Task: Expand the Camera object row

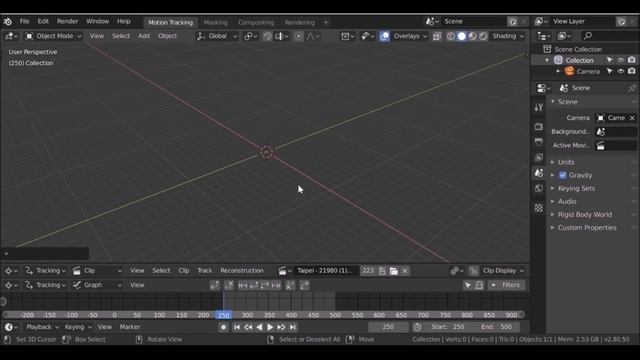Action: point(558,71)
